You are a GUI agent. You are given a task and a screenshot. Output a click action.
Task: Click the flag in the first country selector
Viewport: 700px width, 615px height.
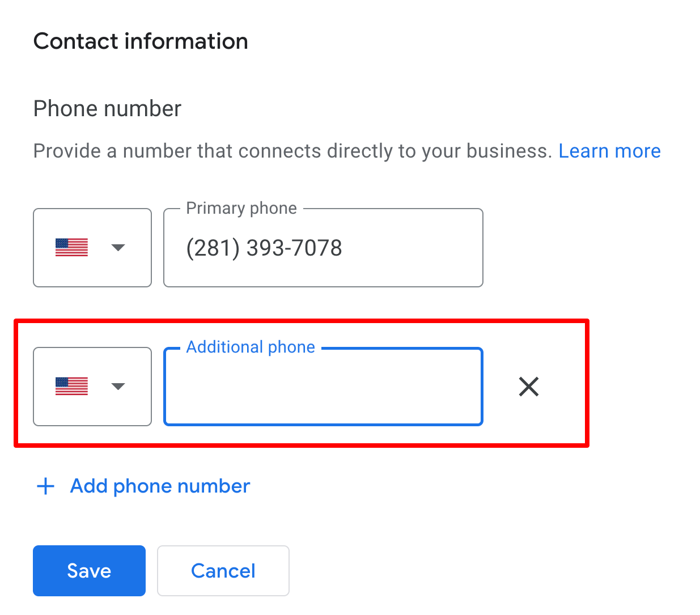[x=72, y=247]
